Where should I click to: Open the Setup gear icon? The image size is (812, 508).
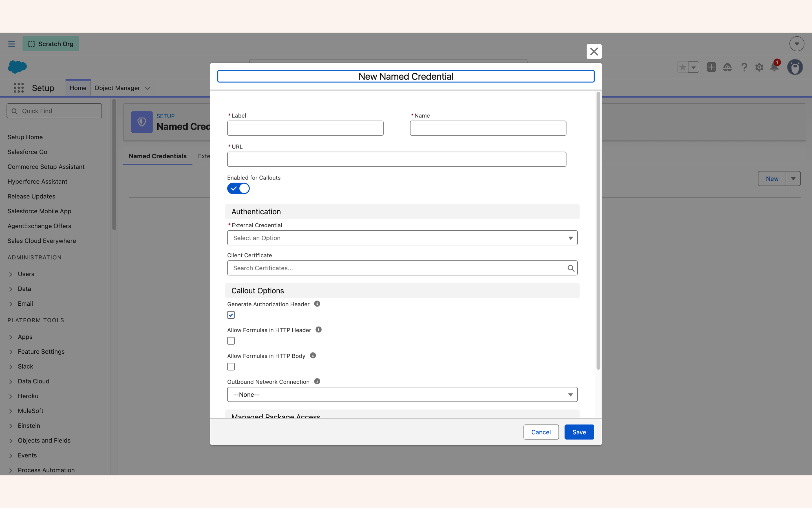[x=759, y=67]
